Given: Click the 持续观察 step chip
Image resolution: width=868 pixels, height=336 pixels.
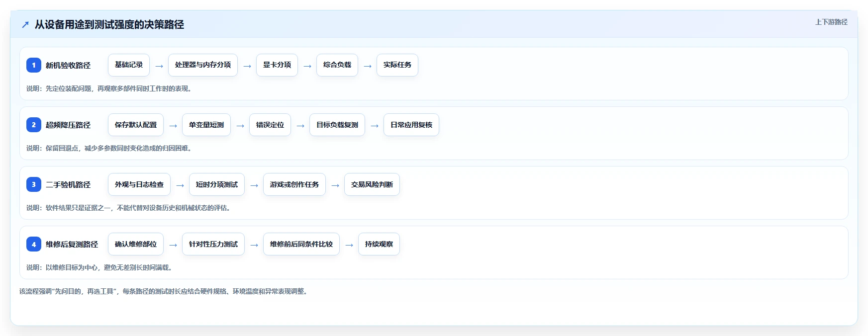Looking at the screenshot, I should (379, 244).
